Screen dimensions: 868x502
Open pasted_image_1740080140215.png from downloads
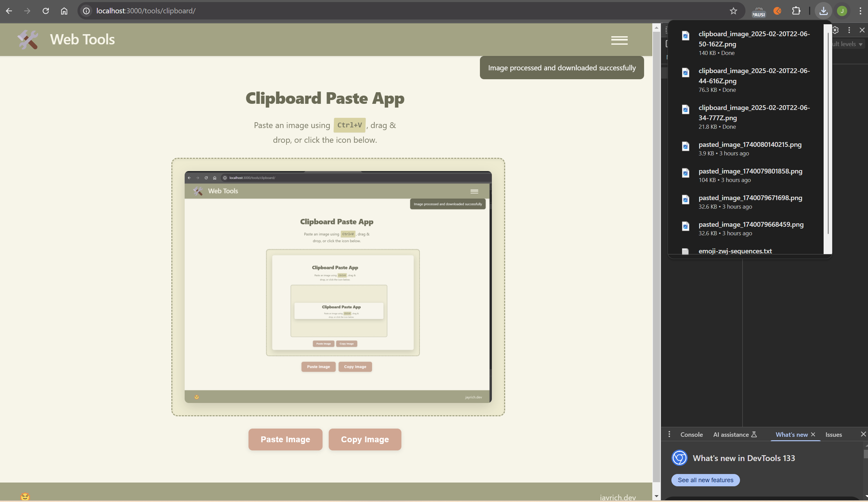(x=750, y=145)
